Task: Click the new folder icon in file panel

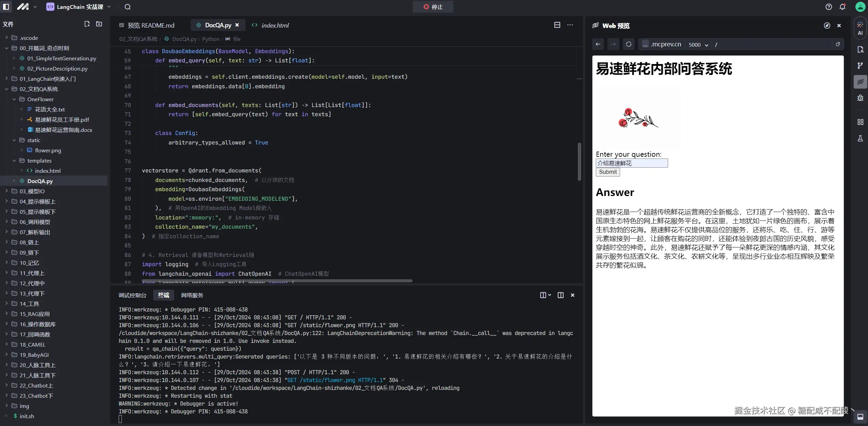Action: coord(99,24)
